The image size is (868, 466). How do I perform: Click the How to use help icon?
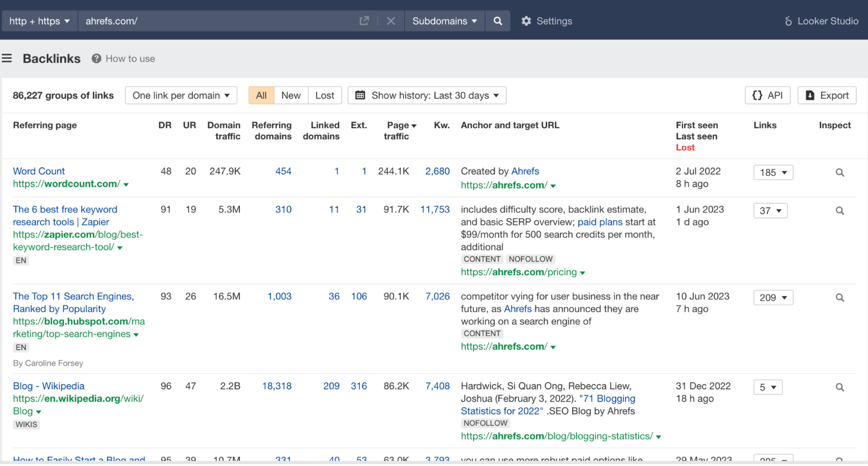pos(96,59)
